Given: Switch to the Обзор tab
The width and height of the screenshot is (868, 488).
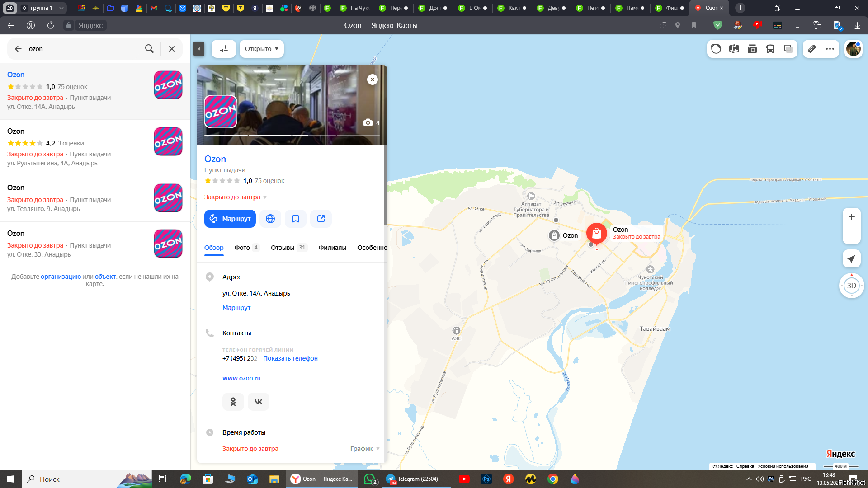Looking at the screenshot, I should 214,248.
